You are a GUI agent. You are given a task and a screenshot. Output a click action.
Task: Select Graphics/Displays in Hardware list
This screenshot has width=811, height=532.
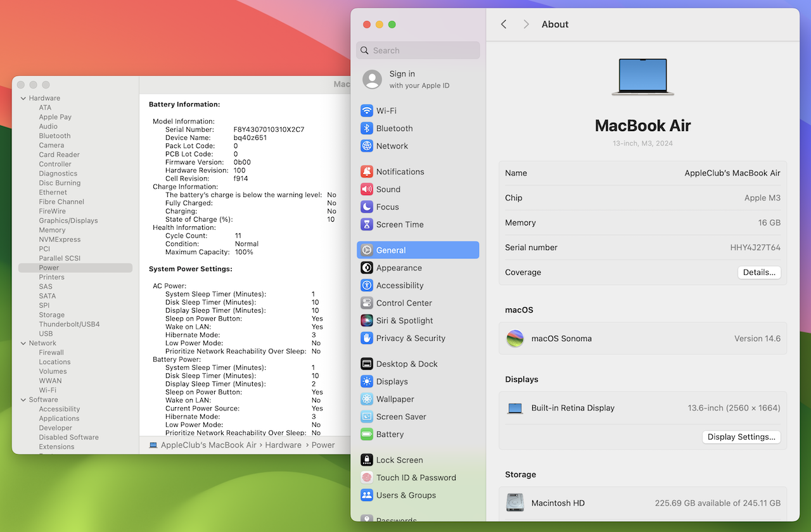68,221
